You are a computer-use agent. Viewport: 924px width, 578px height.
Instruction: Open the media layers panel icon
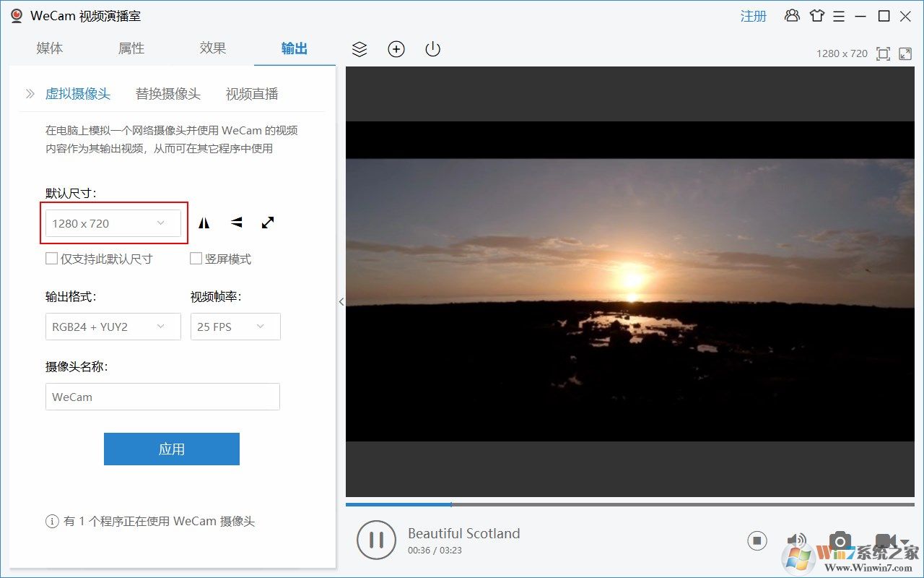(x=359, y=49)
